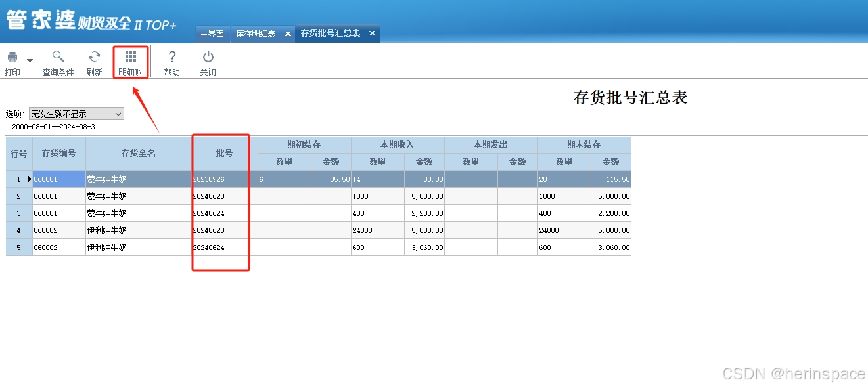
Task: Open 查询条件 query conditions magnifier icon
Action: tap(58, 56)
